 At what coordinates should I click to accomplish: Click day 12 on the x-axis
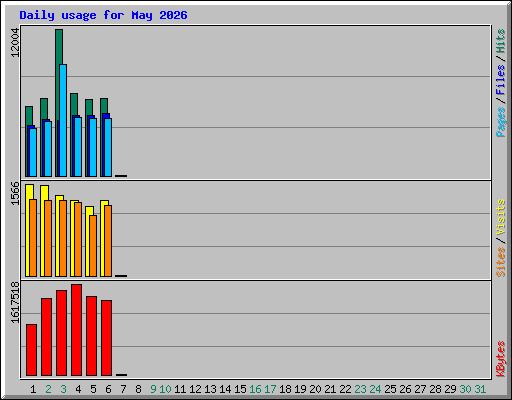195,389
